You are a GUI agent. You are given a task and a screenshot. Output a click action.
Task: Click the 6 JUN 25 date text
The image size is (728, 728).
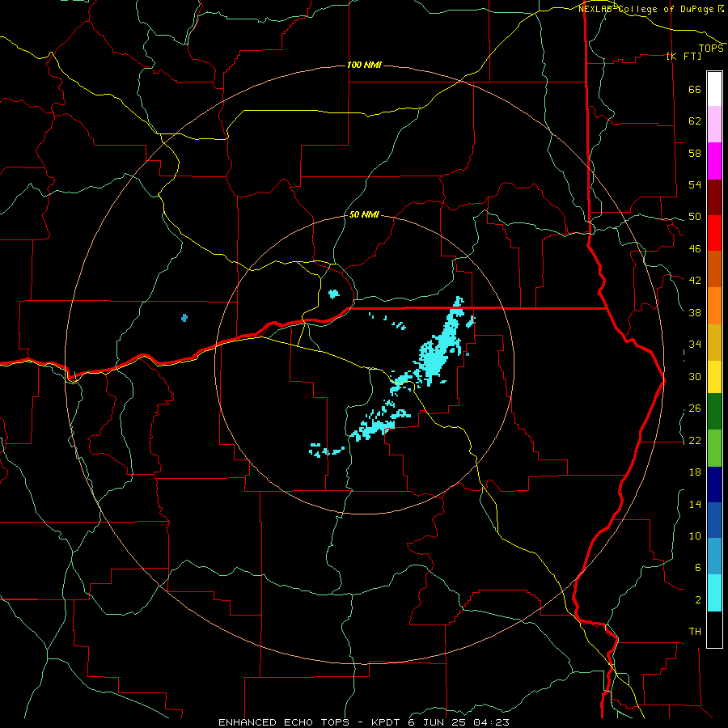click(438, 722)
